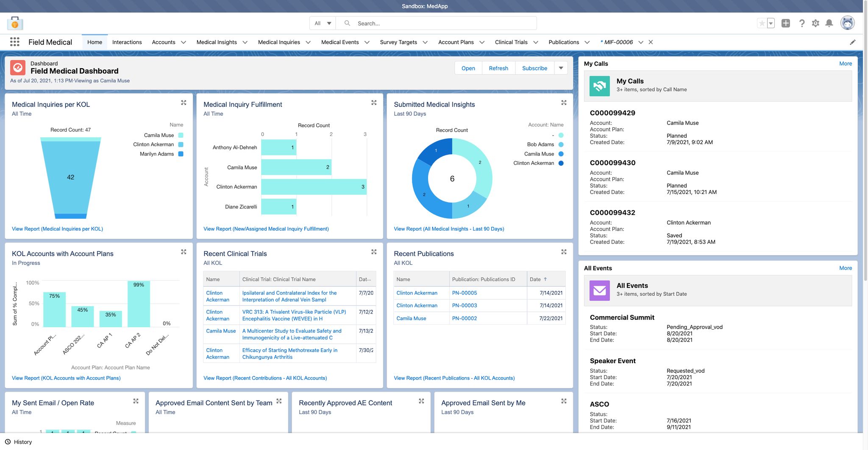Screen dimensions: 868x450
Task: Click the Marilyn Adams legend color swatch
Action: coord(181,154)
